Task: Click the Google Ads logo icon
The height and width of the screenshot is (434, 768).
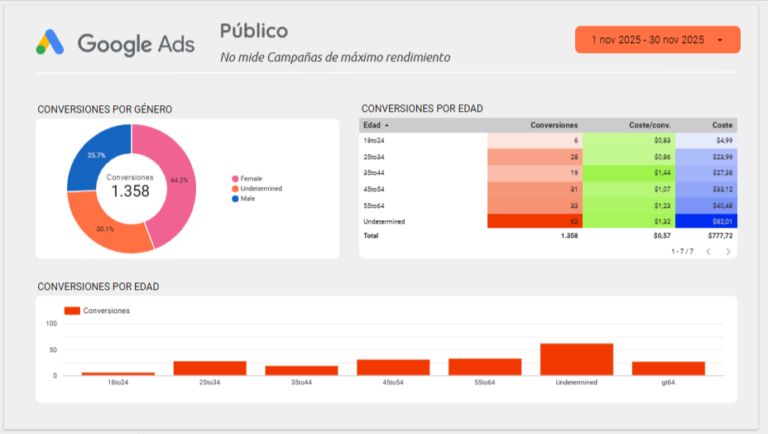Action: tap(50, 42)
